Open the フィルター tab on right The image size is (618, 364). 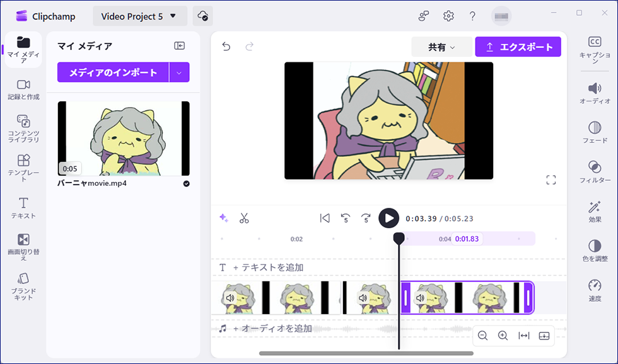click(594, 171)
